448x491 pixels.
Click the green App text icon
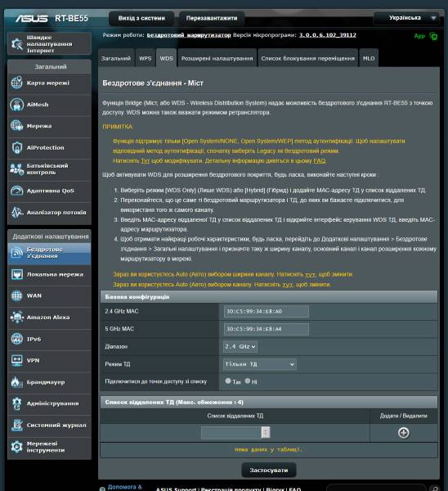click(x=419, y=36)
